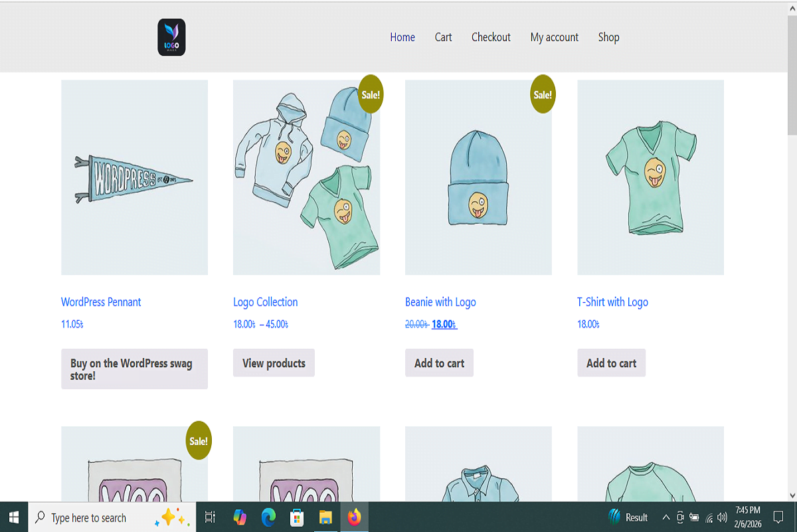Viewport: 797px width, 532px height.
Task: Open the notification center
Action: pos(778,517)
